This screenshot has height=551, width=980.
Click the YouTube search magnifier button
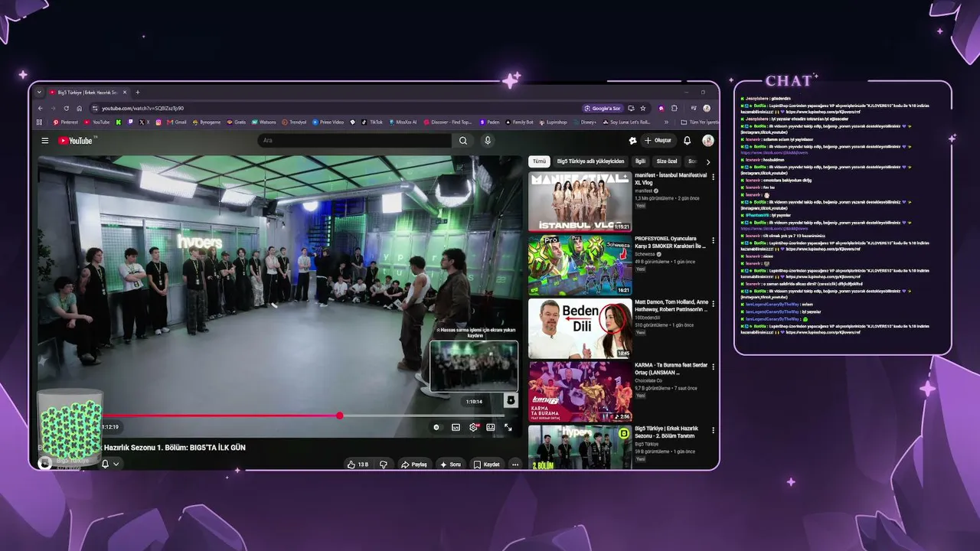(x=463, y=141)
